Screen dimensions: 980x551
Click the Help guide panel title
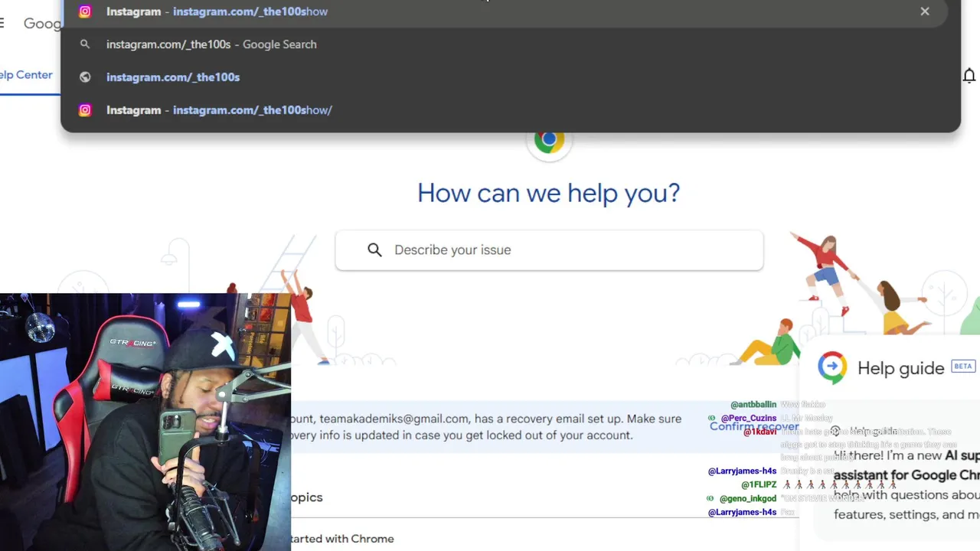(901, 368)
